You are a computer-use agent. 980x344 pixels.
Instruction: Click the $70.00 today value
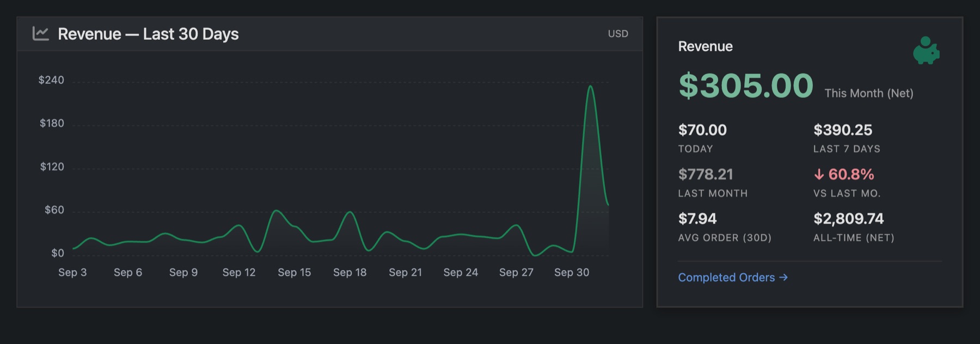coord(702,130)
